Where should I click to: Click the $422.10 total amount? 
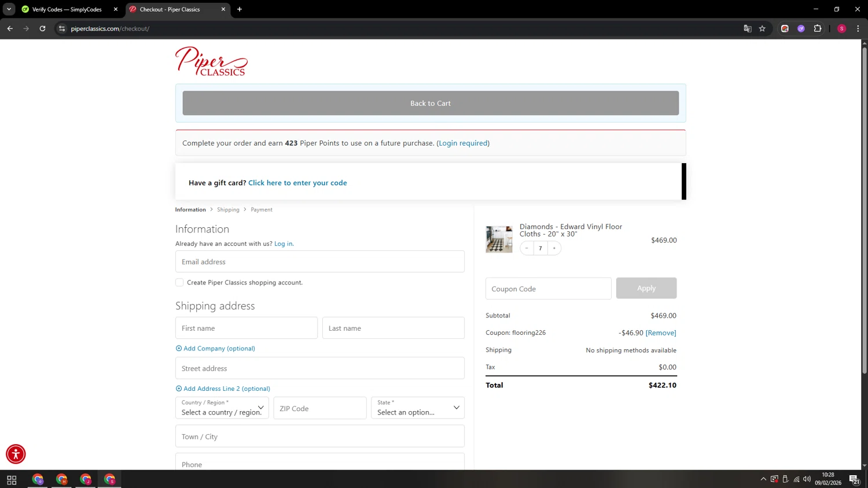coord(663,385)
